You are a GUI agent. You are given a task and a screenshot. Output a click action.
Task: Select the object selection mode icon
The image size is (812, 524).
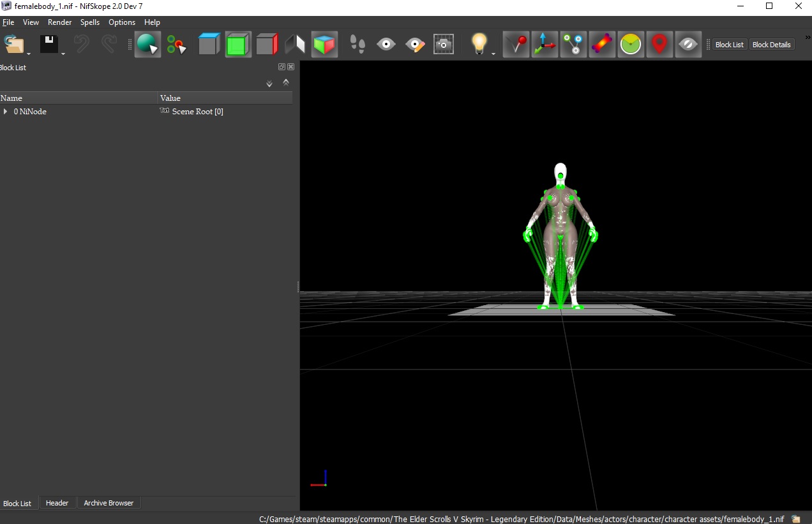(147, 43)
